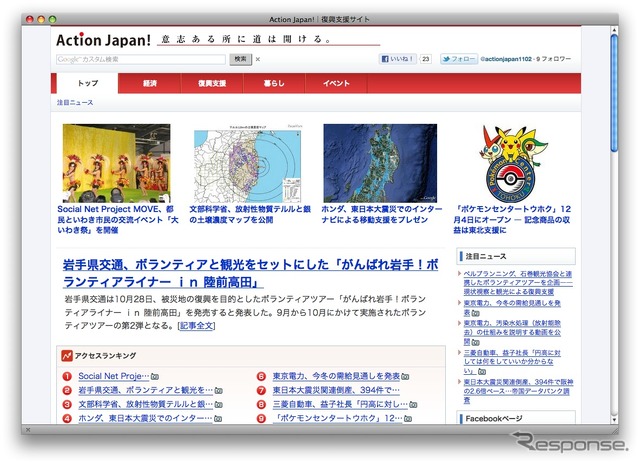
Task: Click camera icon beside 東京電力 今冬 ranking item
Action: 405,377
